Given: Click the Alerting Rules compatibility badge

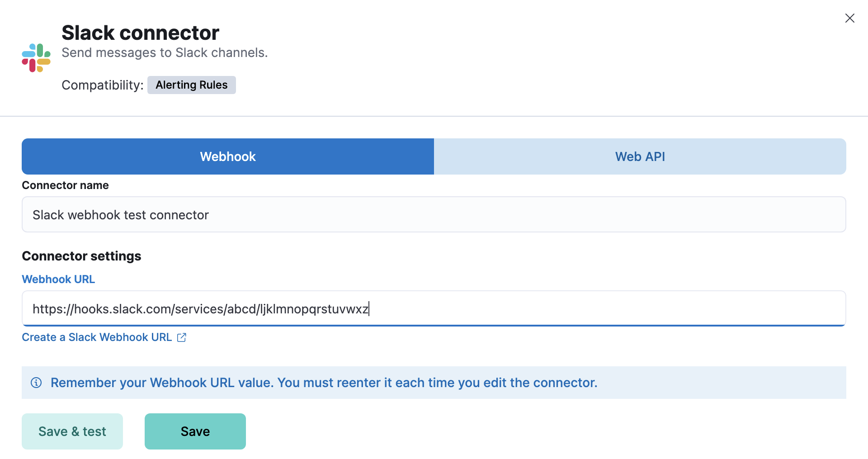Looking at the screenshot, I should click(x=191, y=85).
